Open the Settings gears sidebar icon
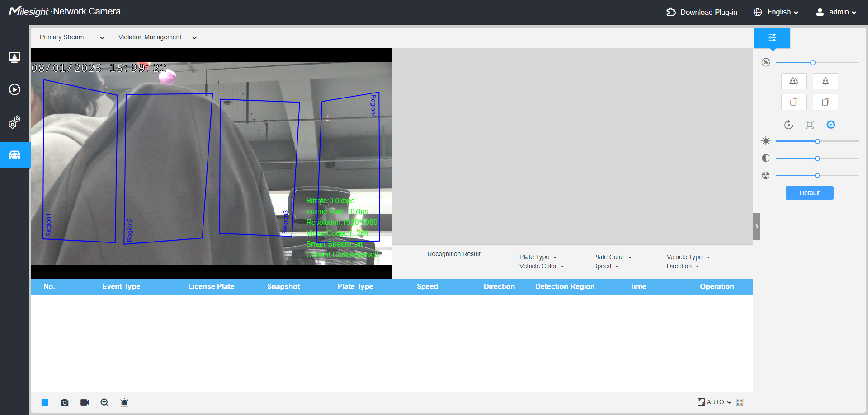Screen dimensions: 868x415 tap(14, 122)
